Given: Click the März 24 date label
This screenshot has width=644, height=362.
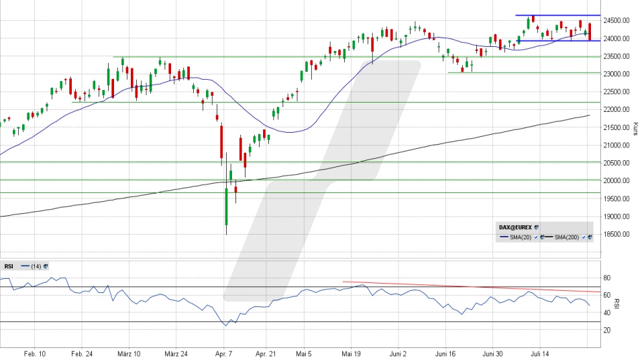Looking at the screenshot, I should click(176, 354).
